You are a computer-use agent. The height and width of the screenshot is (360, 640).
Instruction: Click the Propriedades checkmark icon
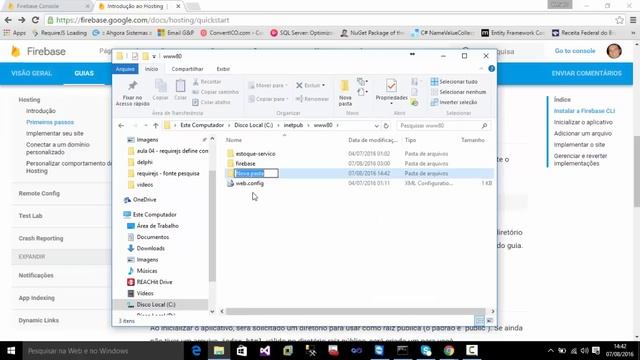(x=391, y=86)
